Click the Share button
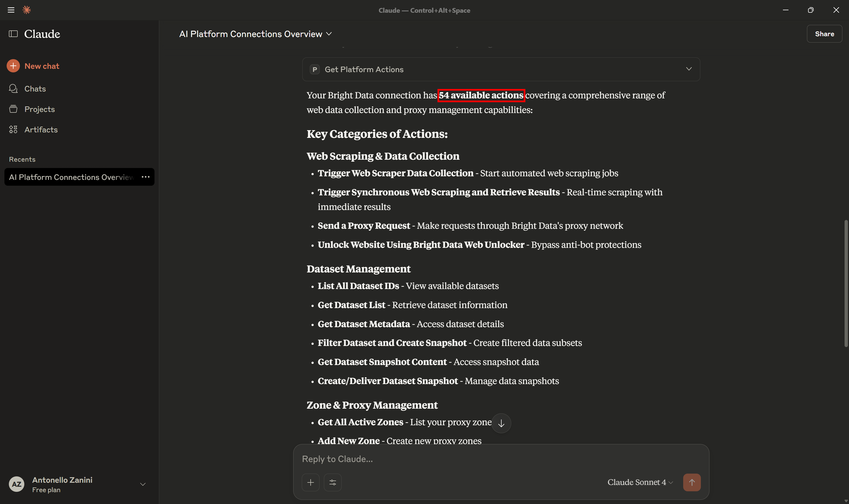849x504 pixels. pyautogui.click(x=825, y=34)
